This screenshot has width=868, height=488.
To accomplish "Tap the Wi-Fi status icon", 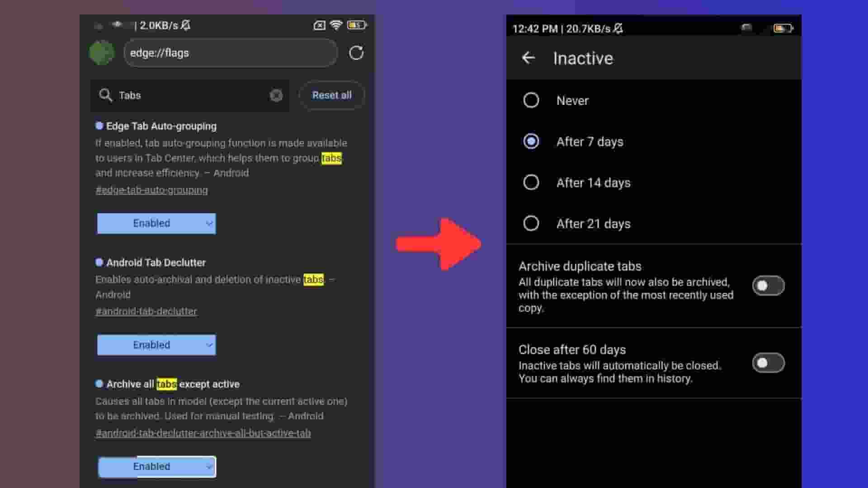I will pyautogui.click(x=336, y=25).
